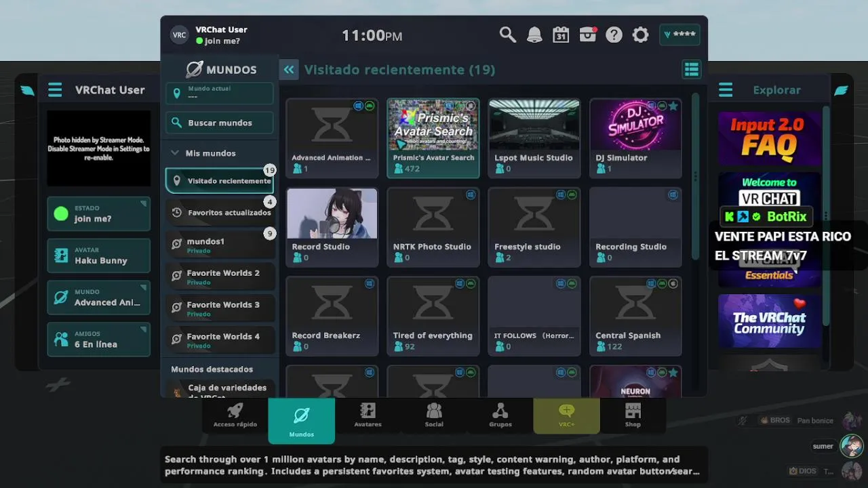Open IT FOLLOWS horror world card

(x=534, y=315)
